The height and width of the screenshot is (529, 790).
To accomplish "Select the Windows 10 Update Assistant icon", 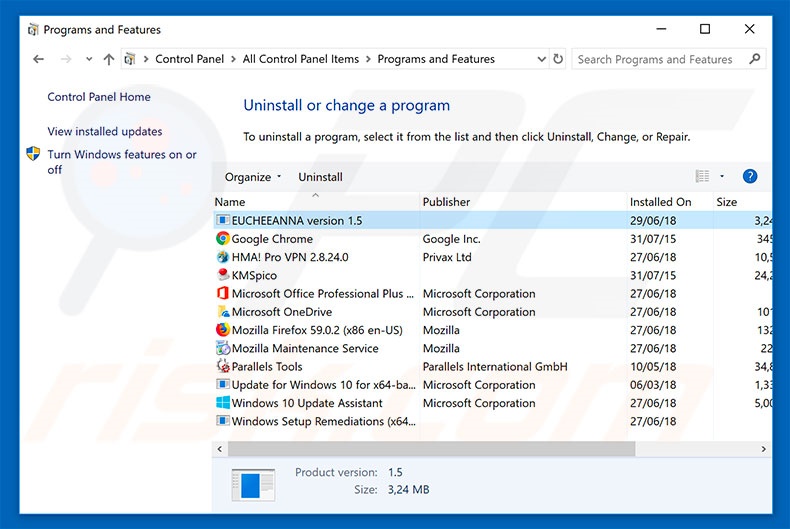I will pos(223,403).
